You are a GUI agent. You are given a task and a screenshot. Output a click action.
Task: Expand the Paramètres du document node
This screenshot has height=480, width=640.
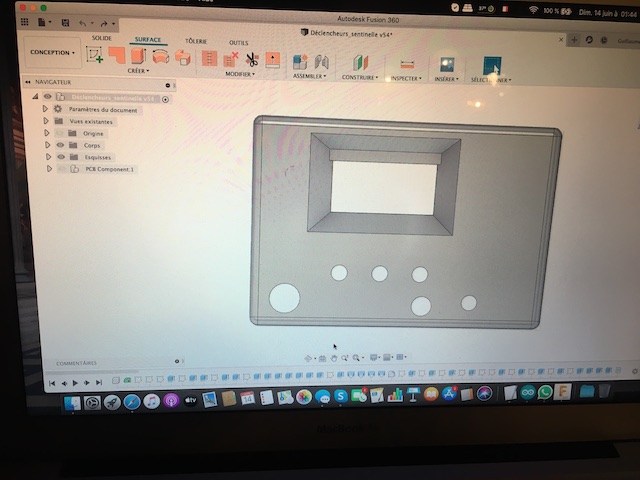(x=45, y=109)
